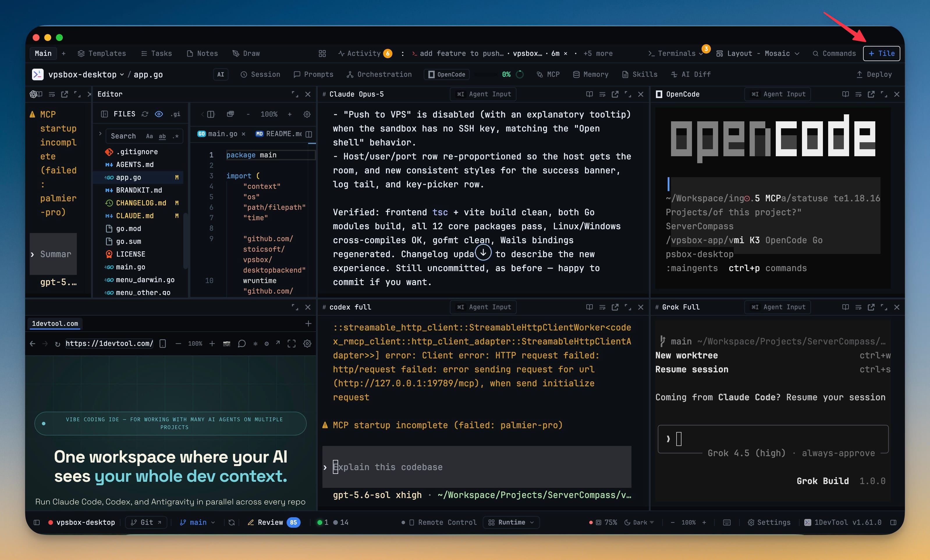Open the Session panel
This screenshot has height=560, width=930.
tap(260, 75)
